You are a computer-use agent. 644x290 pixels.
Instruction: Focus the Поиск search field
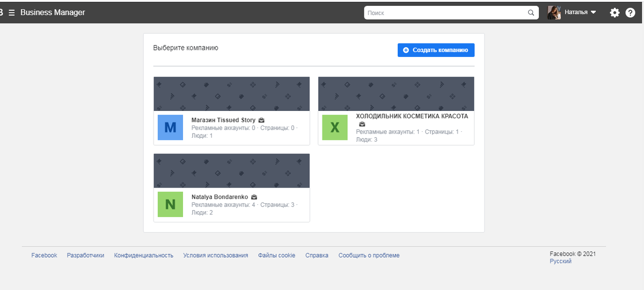coord(451,13)
